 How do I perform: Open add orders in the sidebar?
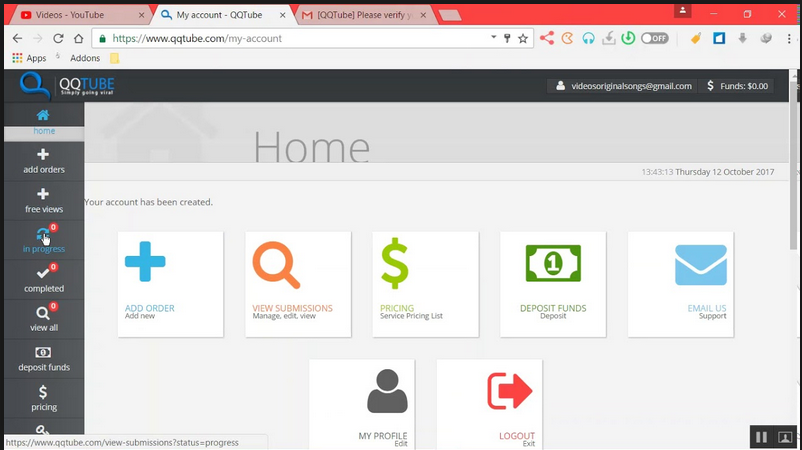43,161
